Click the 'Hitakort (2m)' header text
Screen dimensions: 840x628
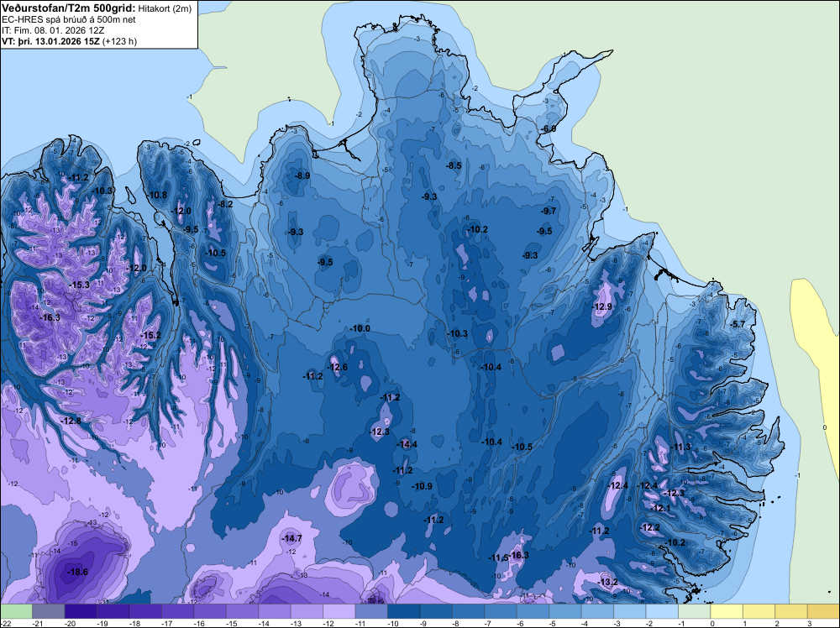[165, 8]
